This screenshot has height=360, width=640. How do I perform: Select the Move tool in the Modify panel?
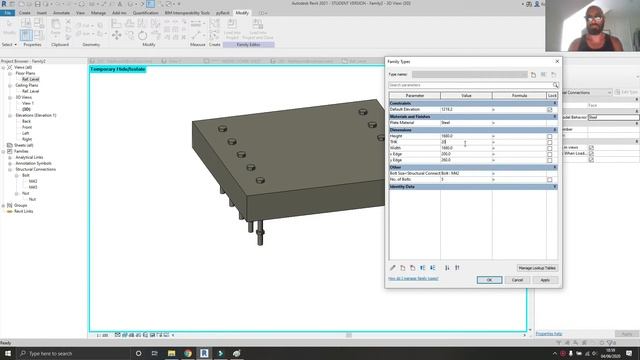coord(116,36)
